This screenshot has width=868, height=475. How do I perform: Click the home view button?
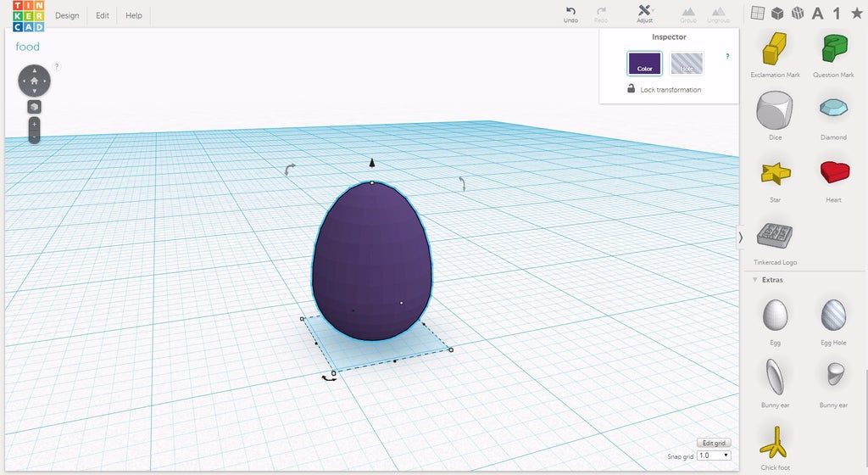pyautogui.click(x=34, y=81)
